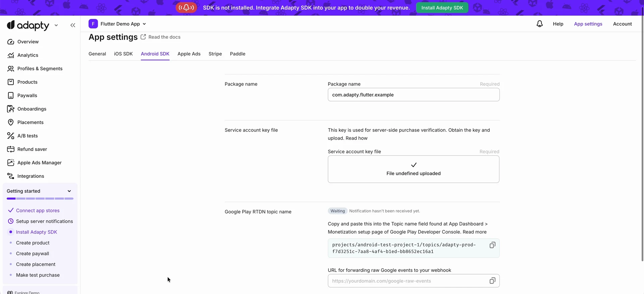This screenshot has height=294, width=644.
Task: Click the service account key upload box
Action: (x=414, y=169)
